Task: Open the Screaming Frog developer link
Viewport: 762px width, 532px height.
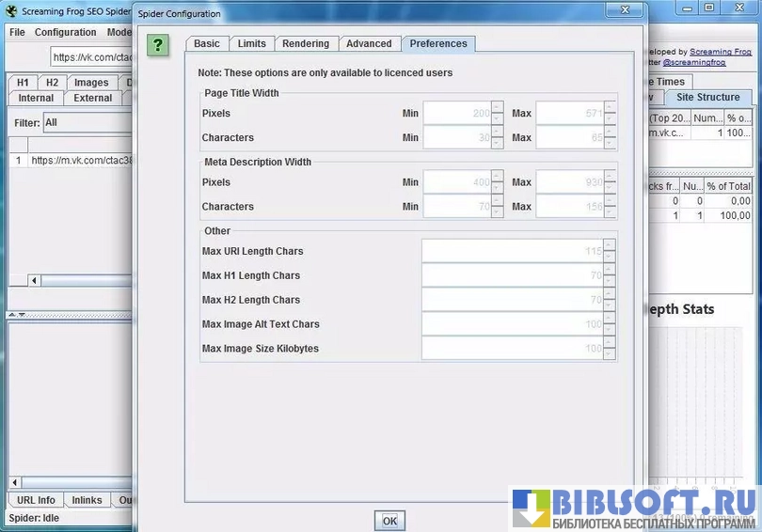Action: coord(720,52)
